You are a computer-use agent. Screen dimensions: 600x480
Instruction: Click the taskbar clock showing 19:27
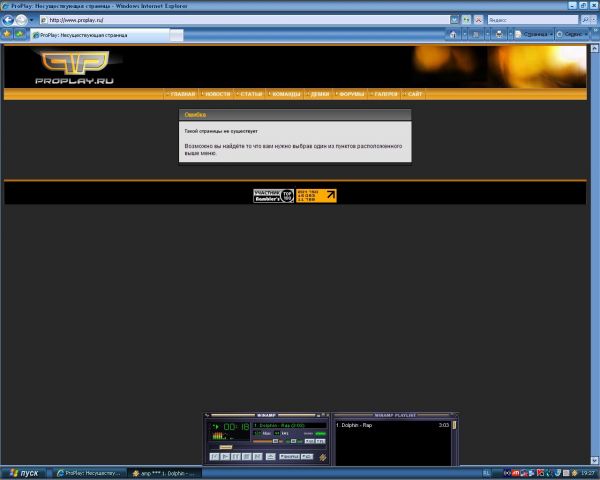click(x=588, y=473)
